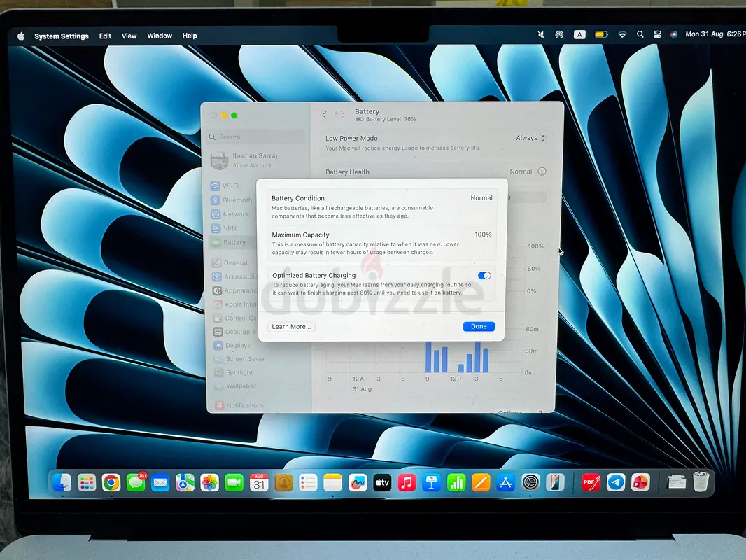The width and height of the screenshot is (746, 560).
Task: Click the Learn More... button
Action: pos(291,327)
